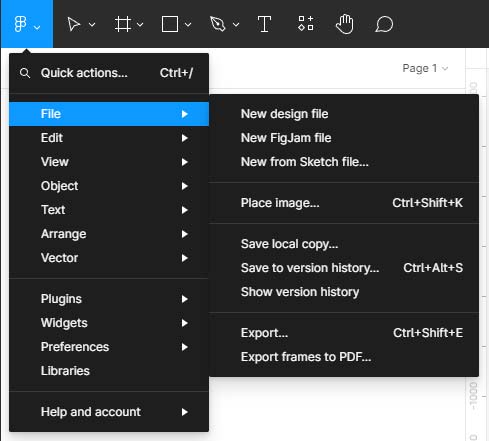Open the Figma main menu logo
This screenshot has height=441, width=489.
[21, 24]
